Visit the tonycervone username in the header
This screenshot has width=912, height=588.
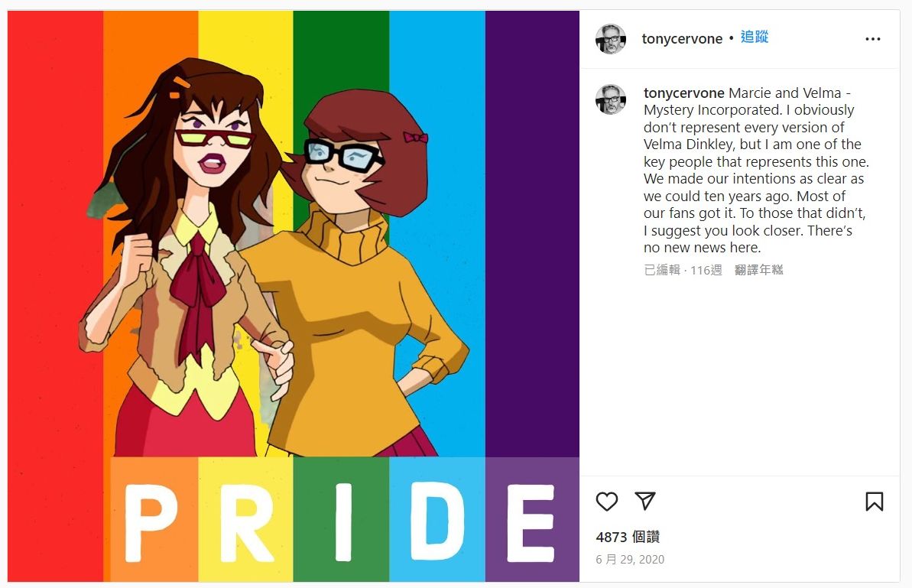(682, 38)
